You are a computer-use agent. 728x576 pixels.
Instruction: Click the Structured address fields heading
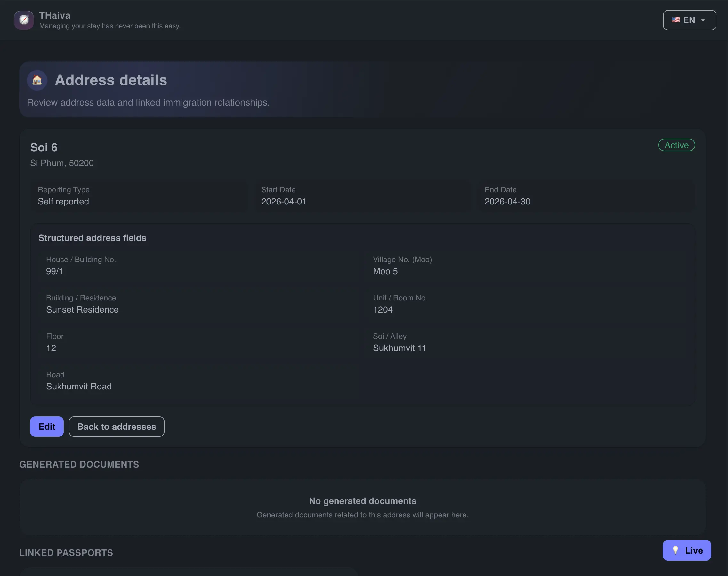tap(92, 238)
